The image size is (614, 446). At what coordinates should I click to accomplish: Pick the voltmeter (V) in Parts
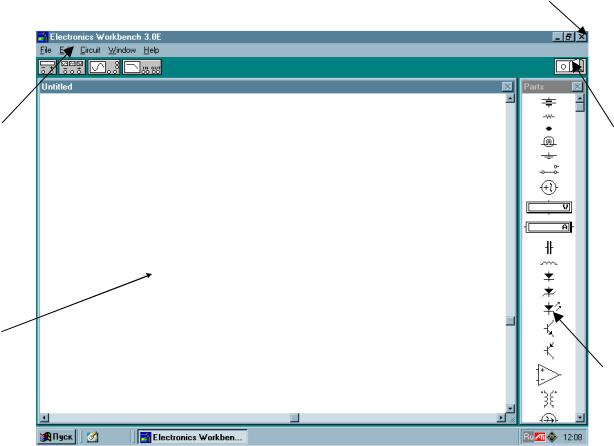(x=549, y=207)
